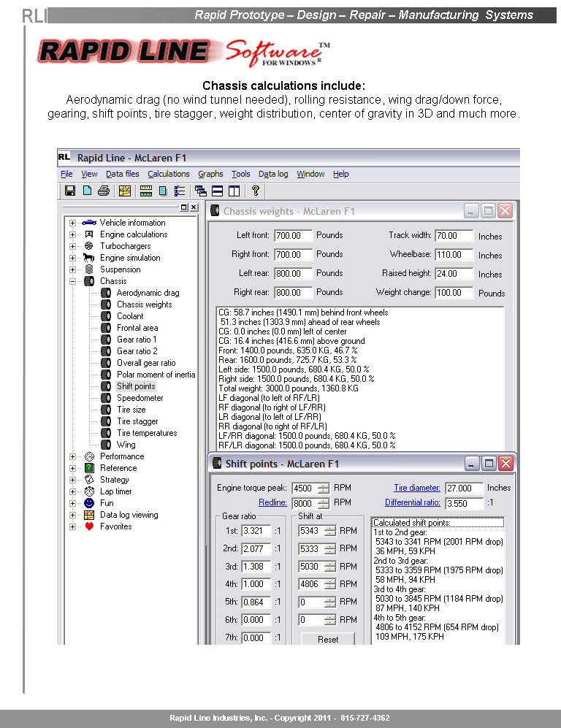
Task: Click the Left front weight field
Action: click(x=293, y=235)
